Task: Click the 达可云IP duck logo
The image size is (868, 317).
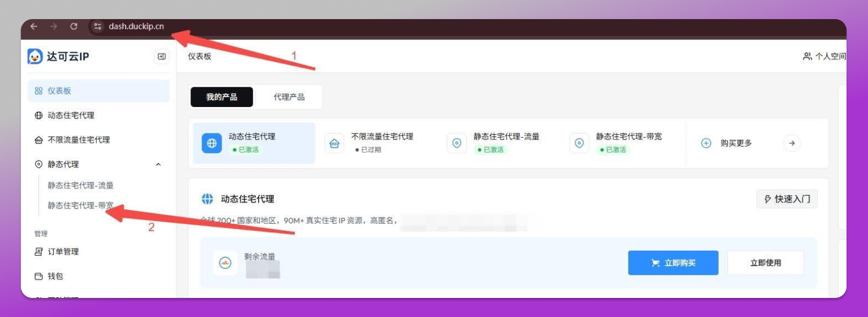Action: pyautogui.click(x=35, y=57)
